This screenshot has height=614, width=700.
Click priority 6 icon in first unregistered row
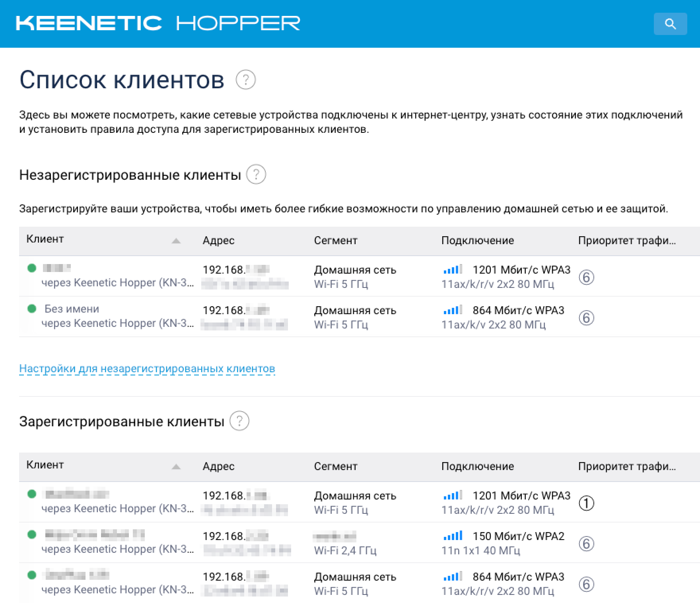(586, 277)
